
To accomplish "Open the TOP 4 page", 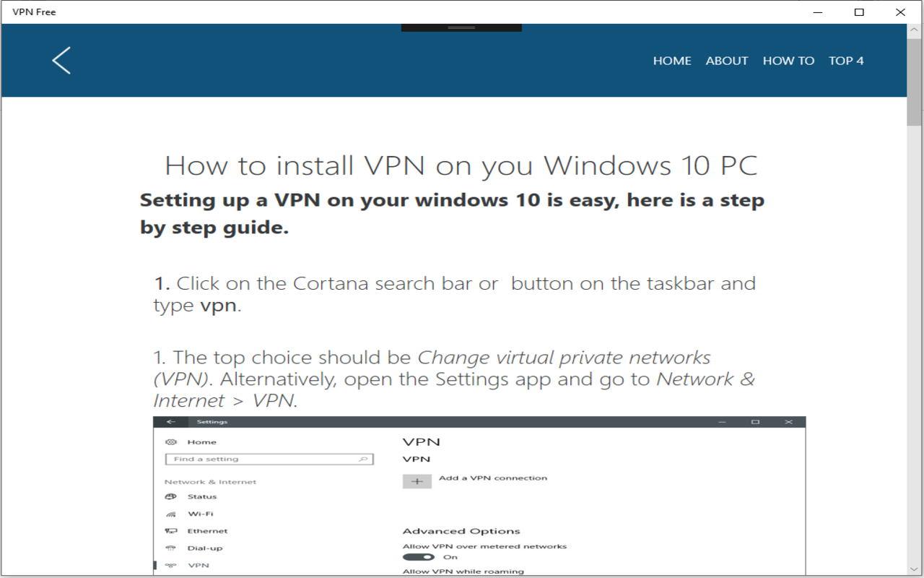I will coord(846,61).
